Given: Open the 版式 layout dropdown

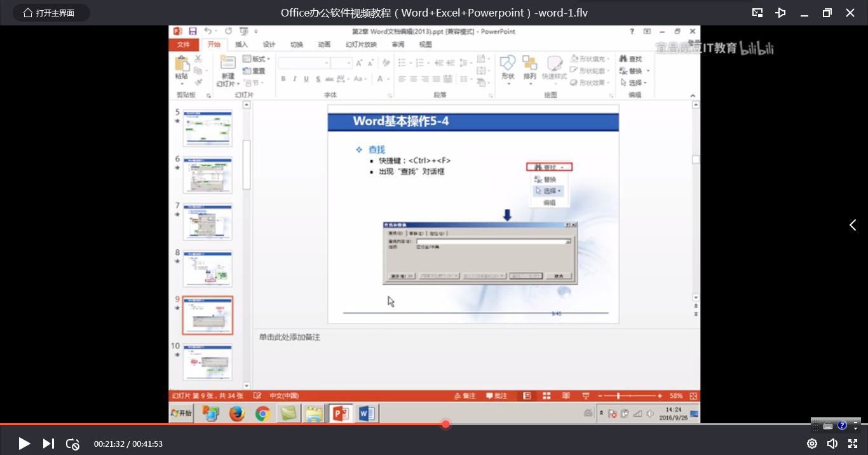Looking at the screenshot, I should (x=257, y=59).
